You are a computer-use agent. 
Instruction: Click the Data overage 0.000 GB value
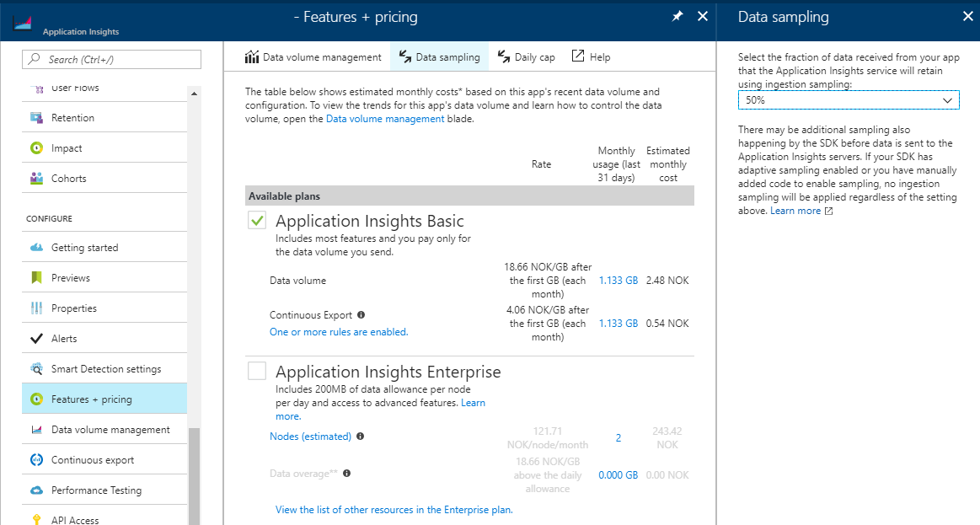coord(619,475)
